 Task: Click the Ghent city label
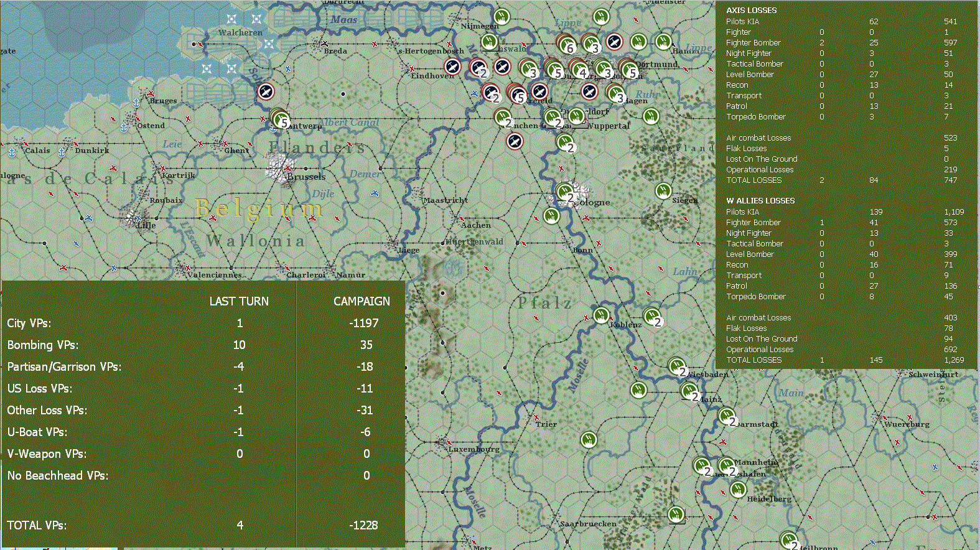237,151
